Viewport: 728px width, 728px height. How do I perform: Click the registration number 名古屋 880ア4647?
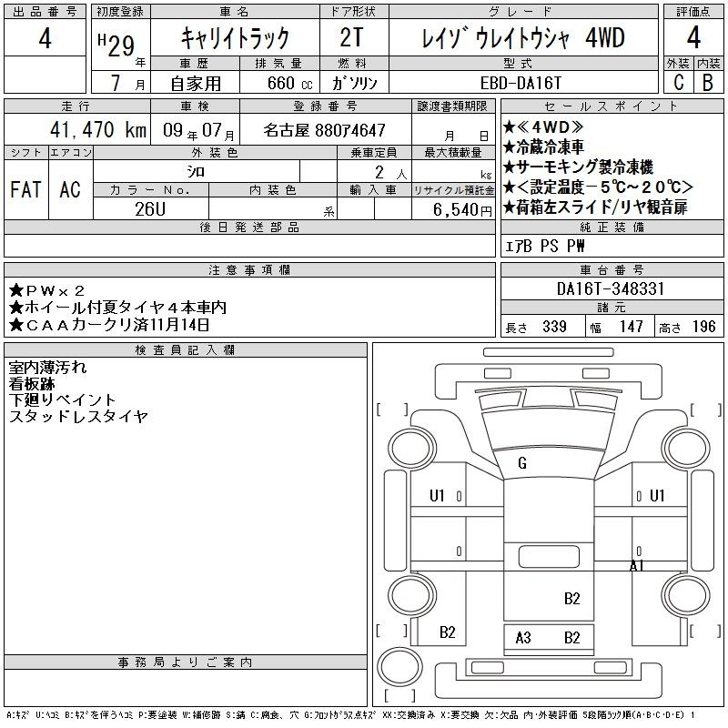click(x=324, y=130)
